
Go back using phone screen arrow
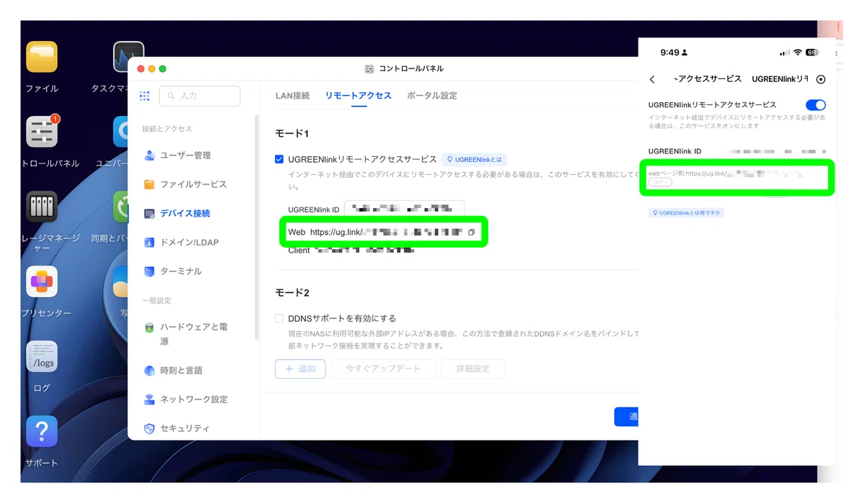click(x=652, y=79)
